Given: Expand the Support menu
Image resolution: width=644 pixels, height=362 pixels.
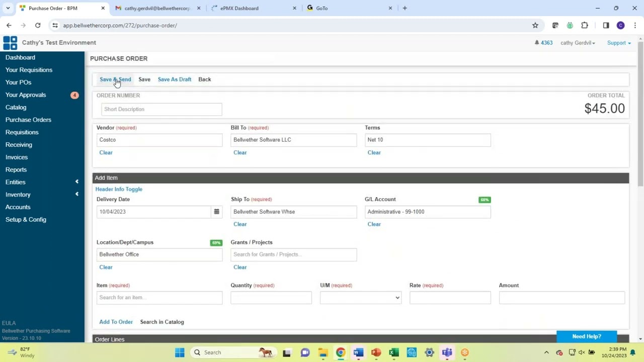Looking at the screenshot, I should click(x=619, y=43).
